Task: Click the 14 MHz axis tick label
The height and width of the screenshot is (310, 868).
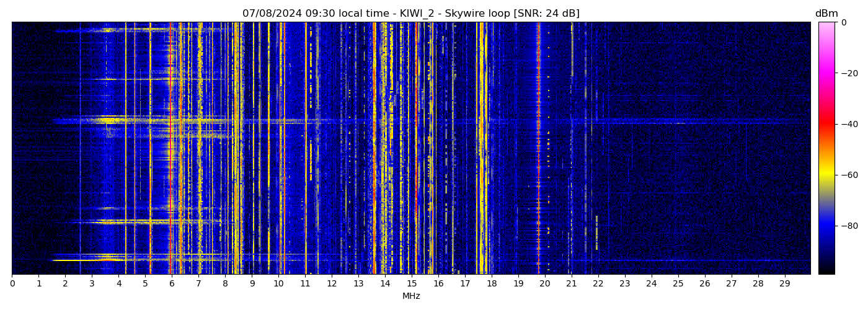Action: pyautogui.click(x=385, y=283)
